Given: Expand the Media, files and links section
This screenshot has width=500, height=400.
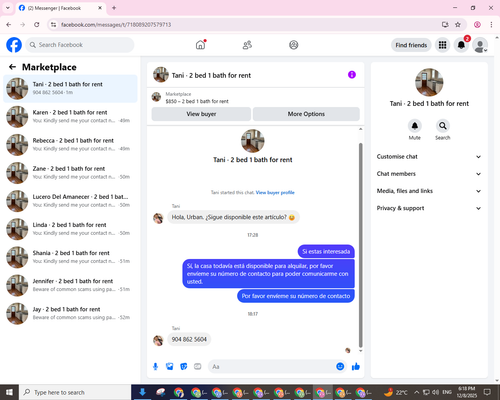Looking at the screenshot, I should tap(429, 191).
